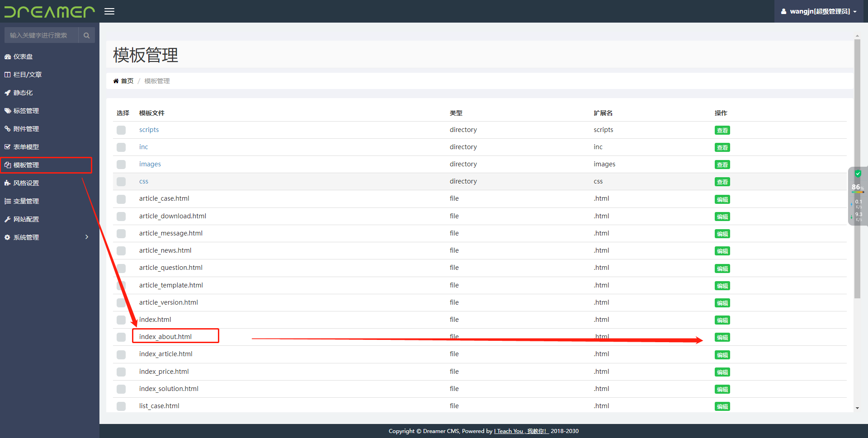Select checkbox for images directory
The width and height of the screenshot is (868, 438).
(121, 165)
